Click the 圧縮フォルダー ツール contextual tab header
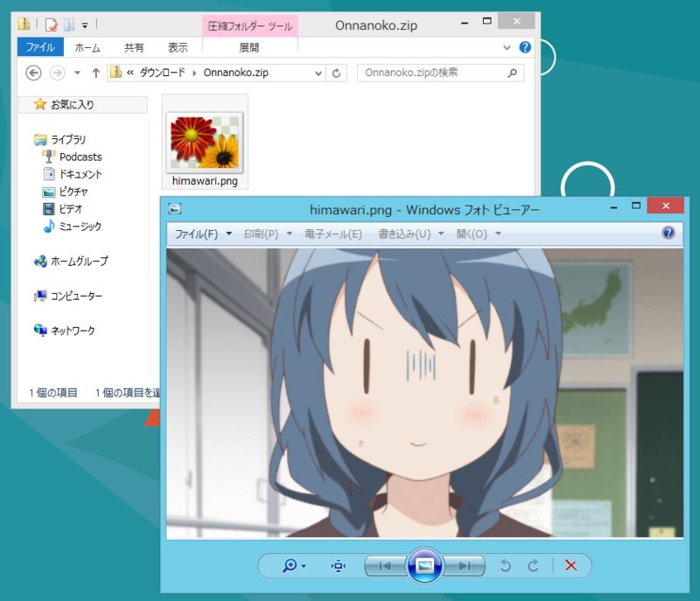This screenshot has height=601, width=700. [x=250, y=26]
